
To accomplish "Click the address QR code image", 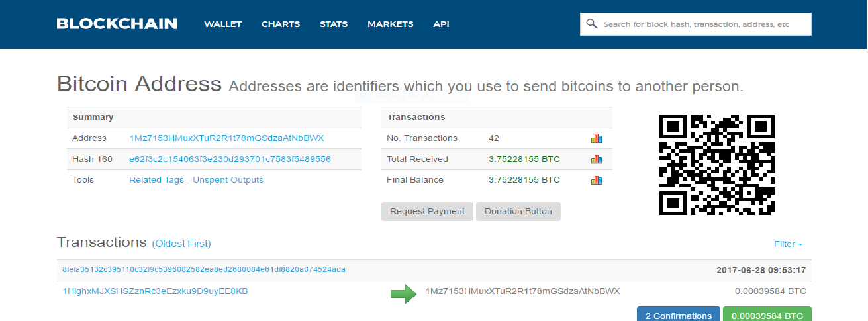I will (x=717, y=165).
